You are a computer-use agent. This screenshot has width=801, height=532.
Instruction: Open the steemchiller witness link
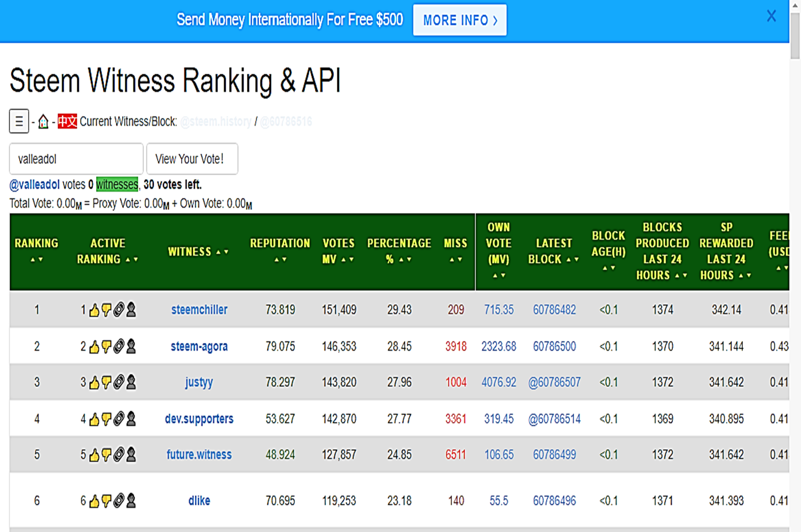[x=199, y=310]
